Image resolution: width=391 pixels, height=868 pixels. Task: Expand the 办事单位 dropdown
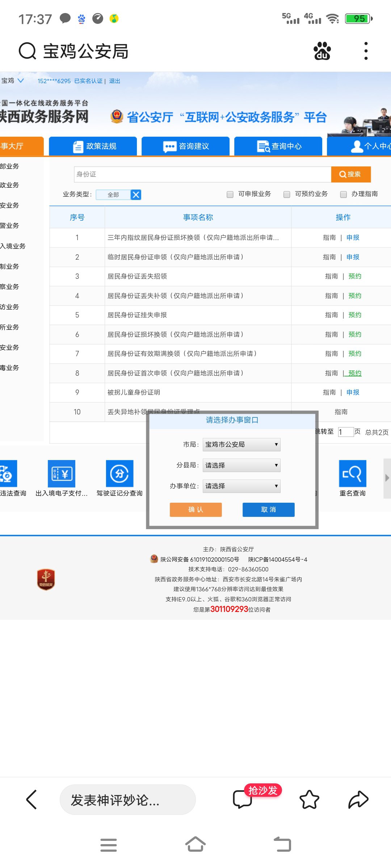tap(241, 486)
